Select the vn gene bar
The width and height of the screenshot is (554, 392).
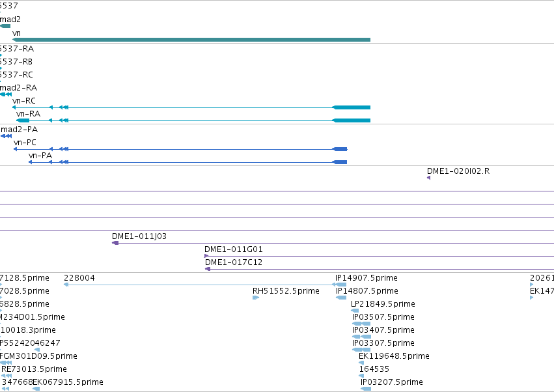[191, 40]
